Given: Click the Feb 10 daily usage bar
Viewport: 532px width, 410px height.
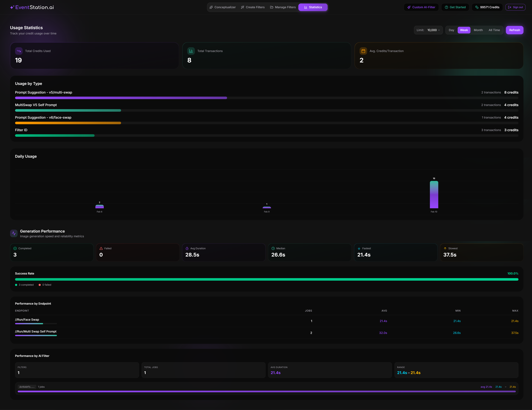Looking at the screenshot, I should click(434, 194).
